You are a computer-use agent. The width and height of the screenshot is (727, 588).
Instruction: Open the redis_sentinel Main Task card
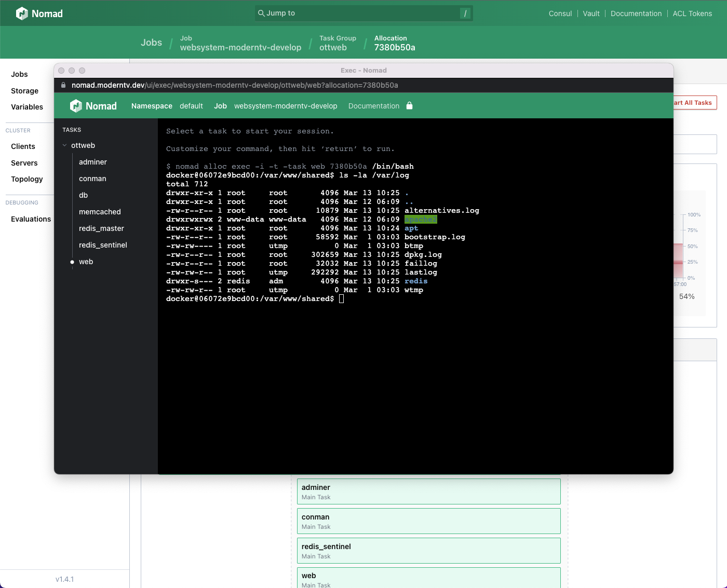428,551
